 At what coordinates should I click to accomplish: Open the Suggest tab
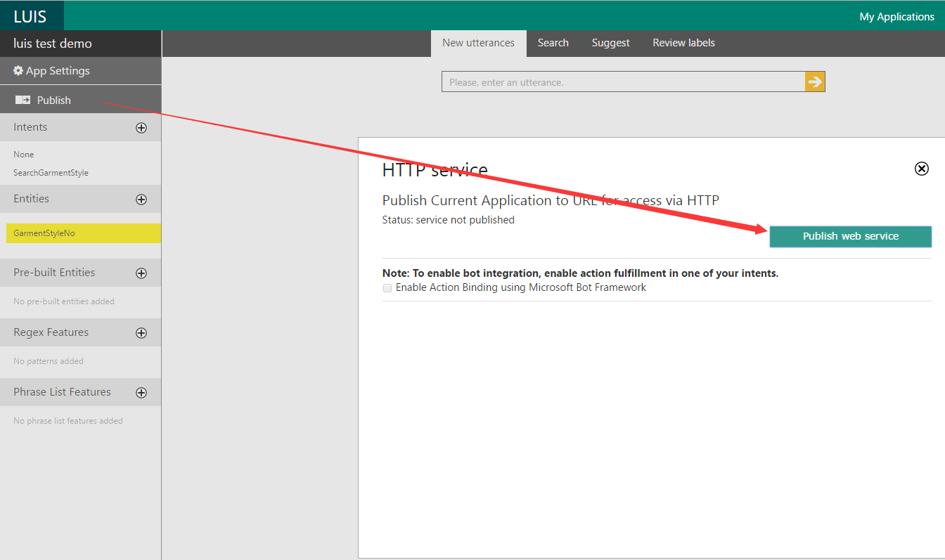tap(610, 43)
